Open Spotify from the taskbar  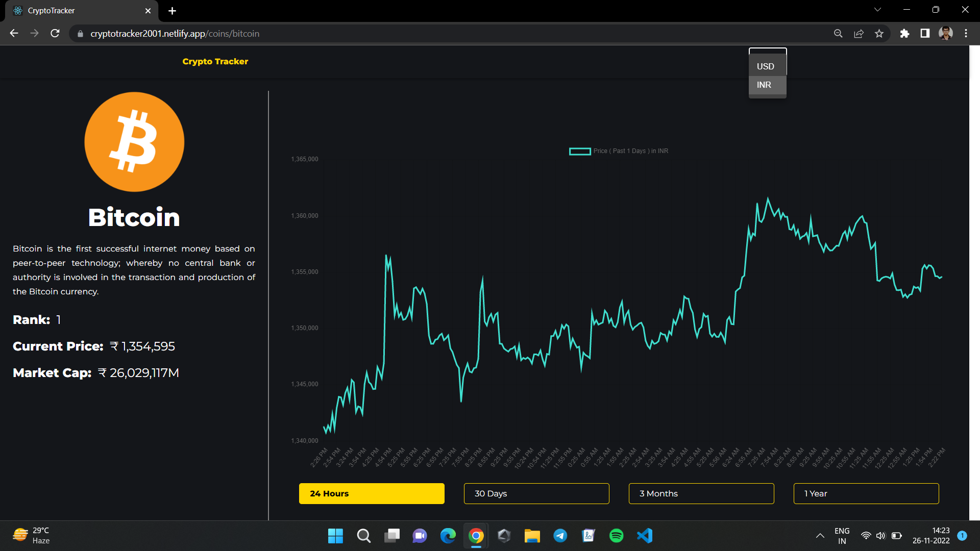(616, 536)
